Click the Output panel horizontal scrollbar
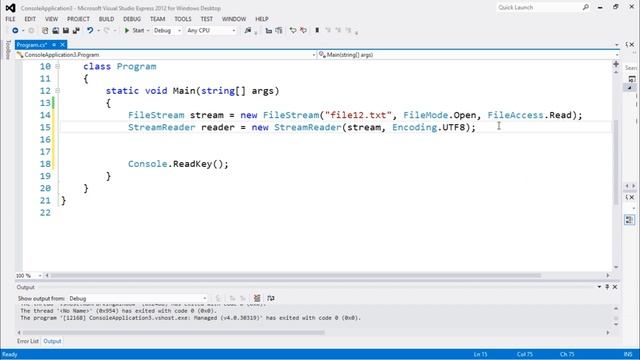The height and width of the screenshot is (360, 640). click(173, 333)
